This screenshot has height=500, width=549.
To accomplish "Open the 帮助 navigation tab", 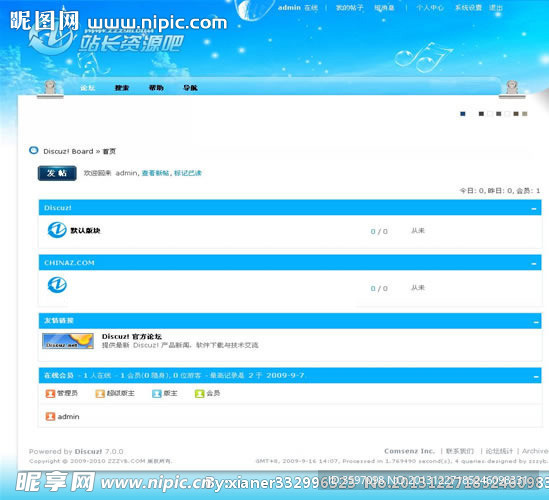I will [156, 88].
